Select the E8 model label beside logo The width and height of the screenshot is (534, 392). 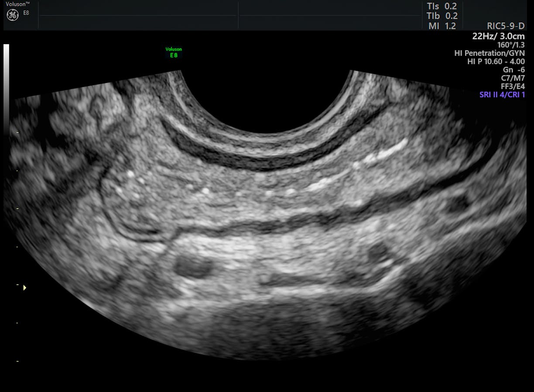(x=26, y=13)
